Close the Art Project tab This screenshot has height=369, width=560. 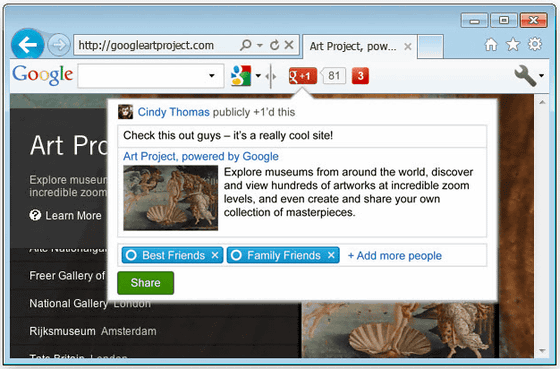coord(408,46)
